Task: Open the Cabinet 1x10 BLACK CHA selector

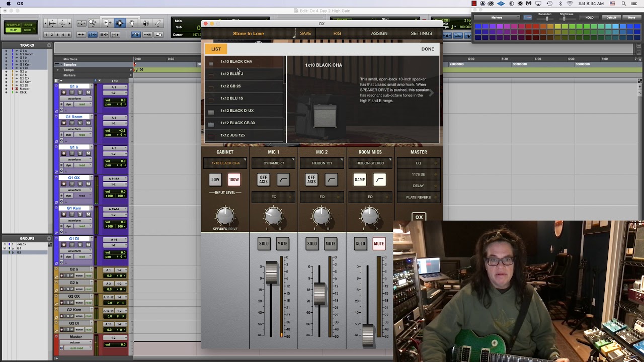Action: [x=225, y=163]
